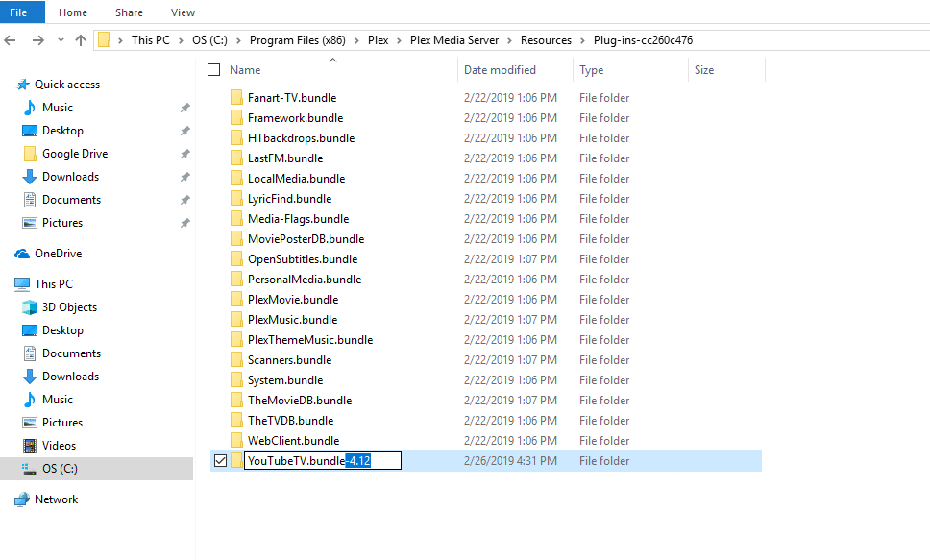
Task: Select the PlexMovie.bundle folder icon
Action: tap(236, 299)
